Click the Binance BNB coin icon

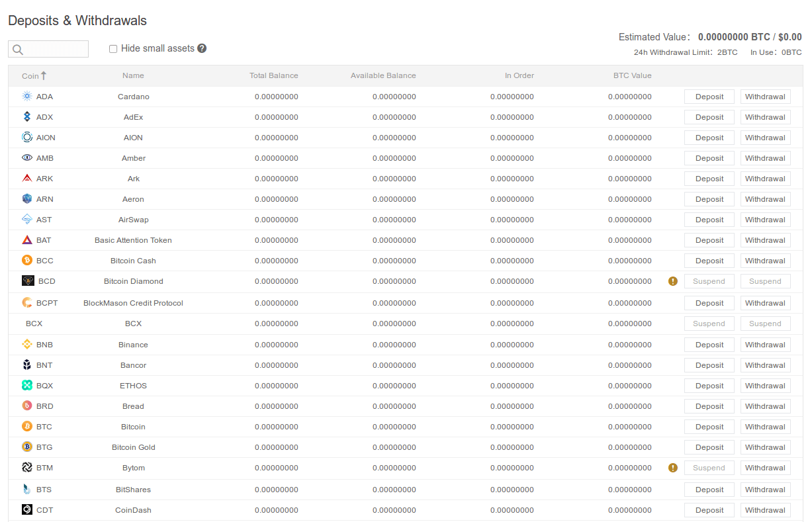[x=27, y=345]
